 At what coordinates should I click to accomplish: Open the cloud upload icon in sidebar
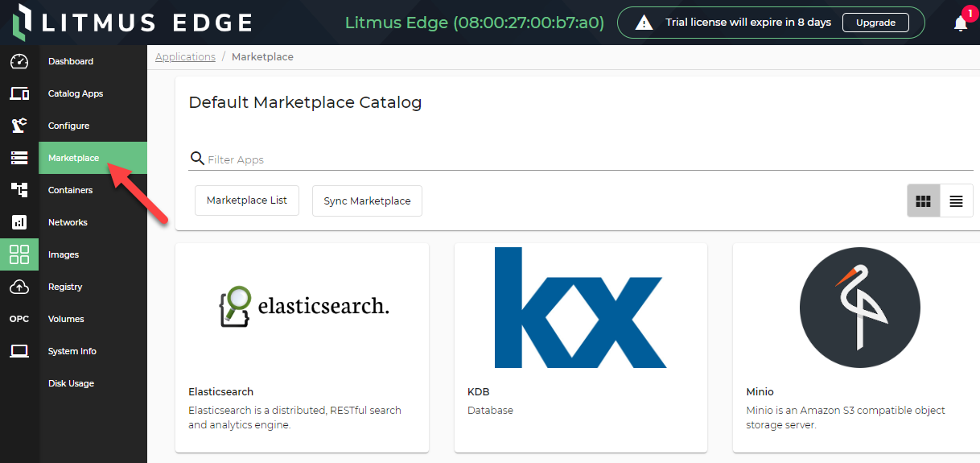point(19,287)
